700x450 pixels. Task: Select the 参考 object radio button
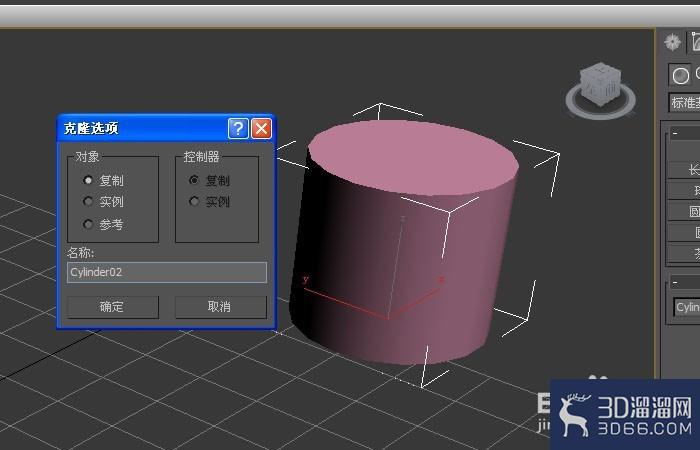[88, 224]
